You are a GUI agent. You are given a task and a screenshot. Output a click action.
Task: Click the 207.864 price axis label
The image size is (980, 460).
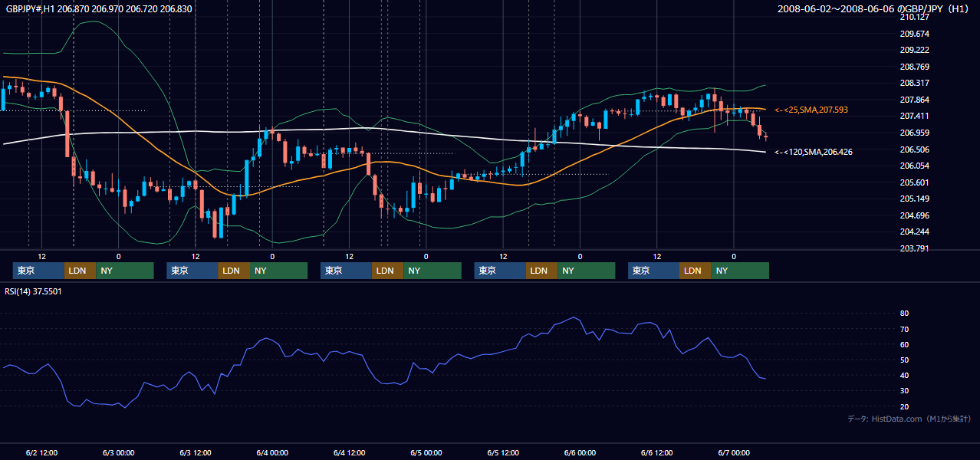(914, 100)
